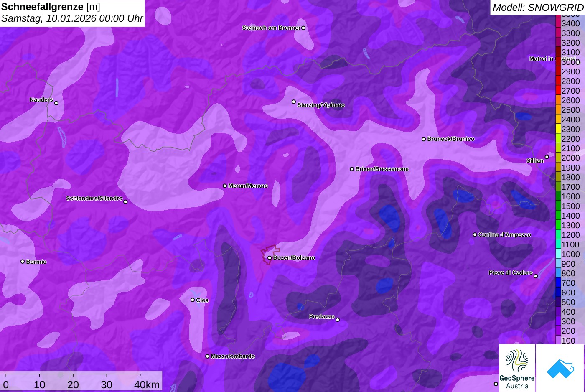
Task: Click the 'Sillian' label text
Action: coord(535,161)
